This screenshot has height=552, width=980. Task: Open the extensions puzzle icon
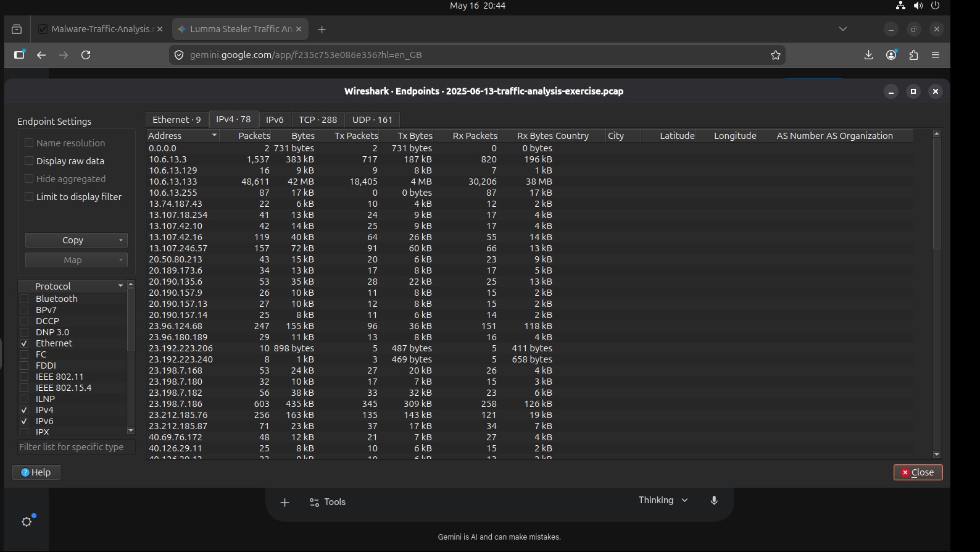913,55
